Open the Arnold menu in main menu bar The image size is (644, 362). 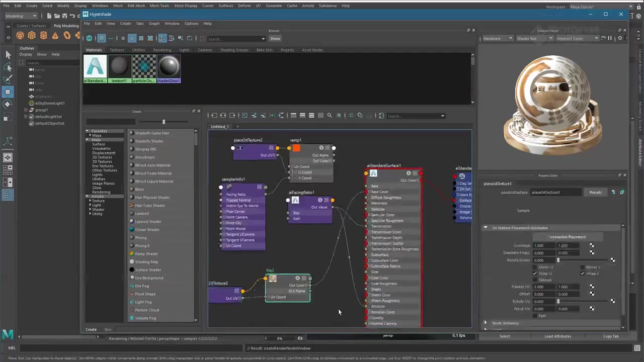tap(308, 6)
